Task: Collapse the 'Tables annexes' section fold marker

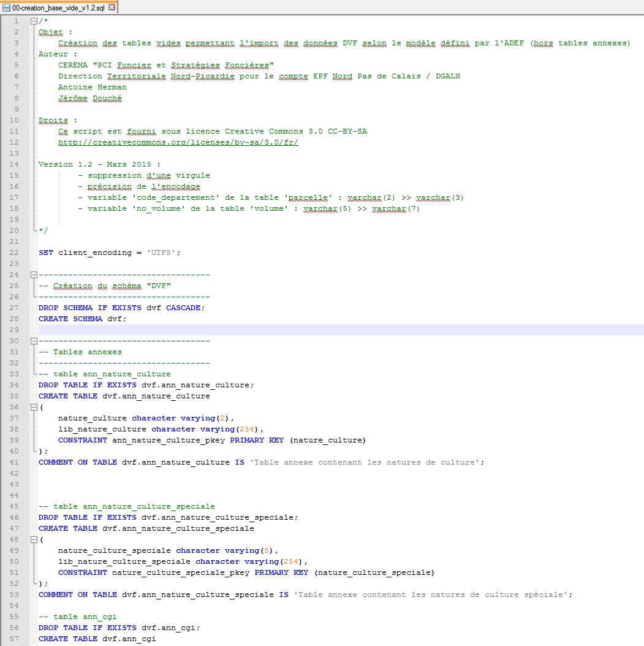Action: tap(34, 341)
